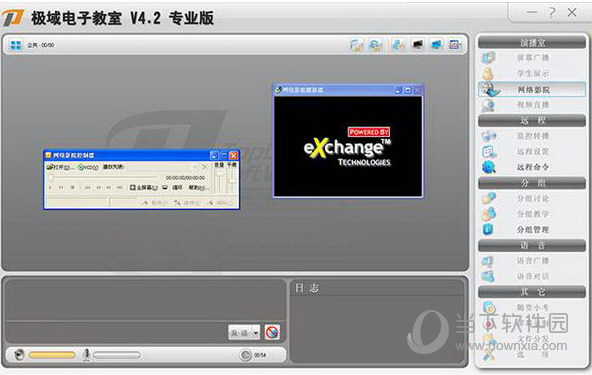
Task: Adjust 平衡 balance slider in controller
Action: point(231,181)
